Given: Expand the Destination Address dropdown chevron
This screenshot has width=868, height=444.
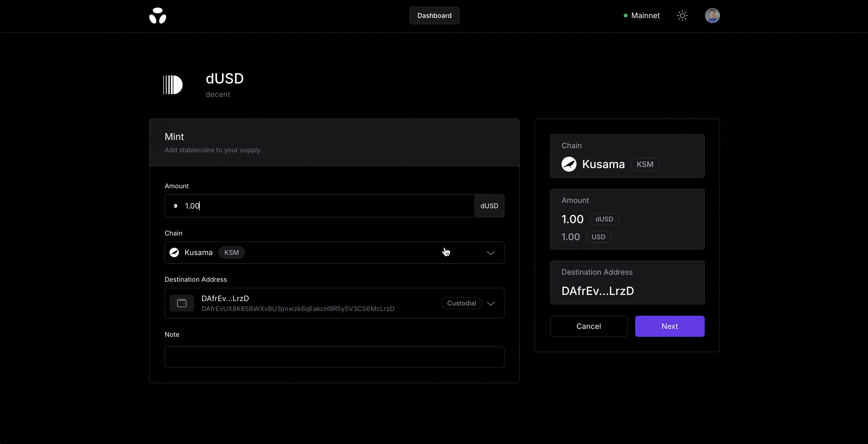Looking at the screenshot, I should click(x=490, y=303).
